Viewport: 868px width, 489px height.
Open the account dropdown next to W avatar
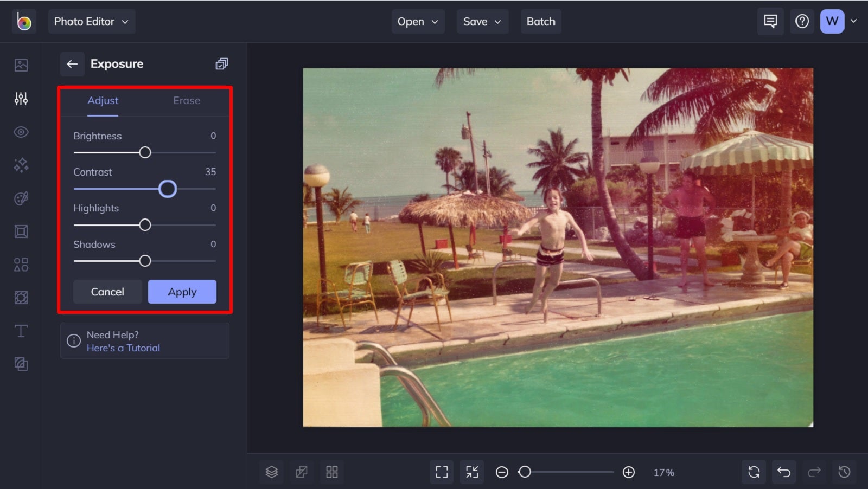[x=853, y=21]
